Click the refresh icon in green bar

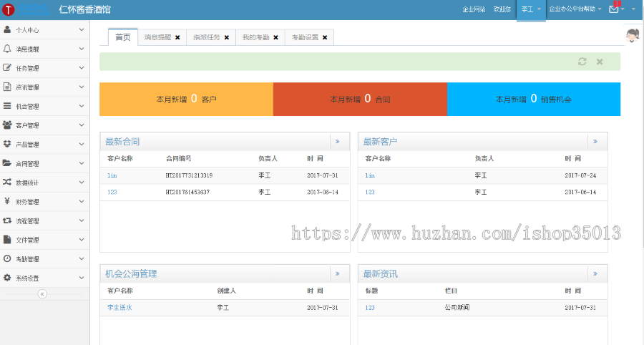(x=582, y=62)
